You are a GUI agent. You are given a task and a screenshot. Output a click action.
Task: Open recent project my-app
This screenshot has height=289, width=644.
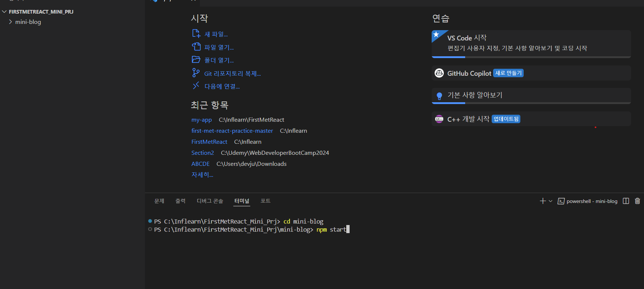click(202, 120)
